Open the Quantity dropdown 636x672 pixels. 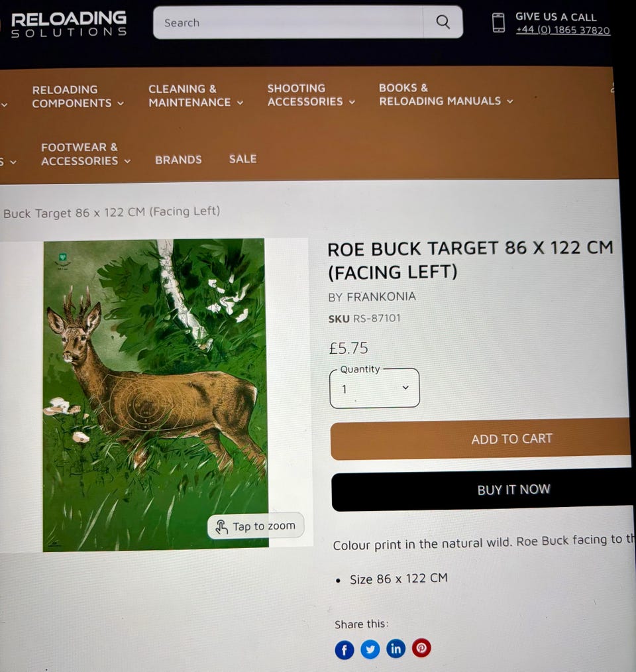[x=374, y=388]
